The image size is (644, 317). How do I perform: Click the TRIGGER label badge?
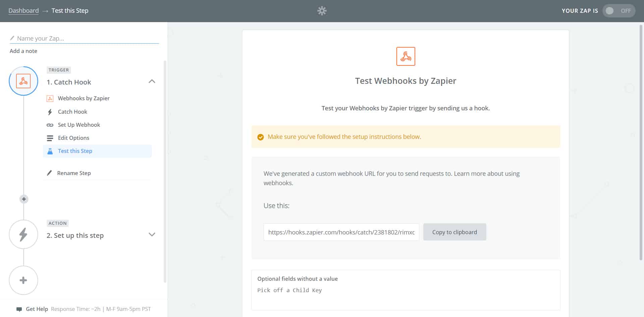pos(59,70)
